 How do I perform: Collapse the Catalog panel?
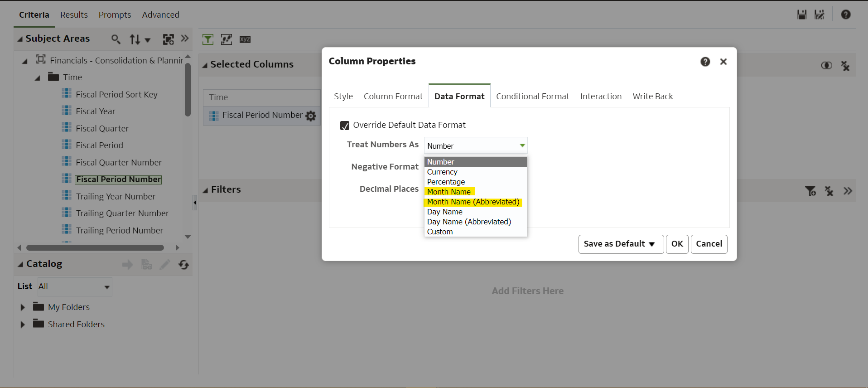[20, 264]
